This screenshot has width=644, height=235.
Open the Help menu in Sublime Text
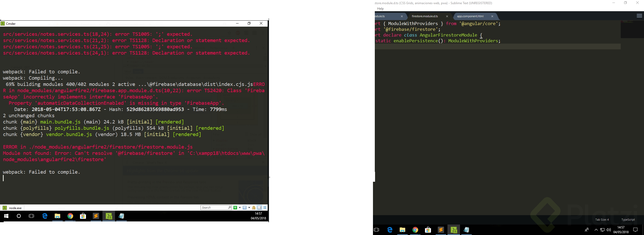point(380,9)
